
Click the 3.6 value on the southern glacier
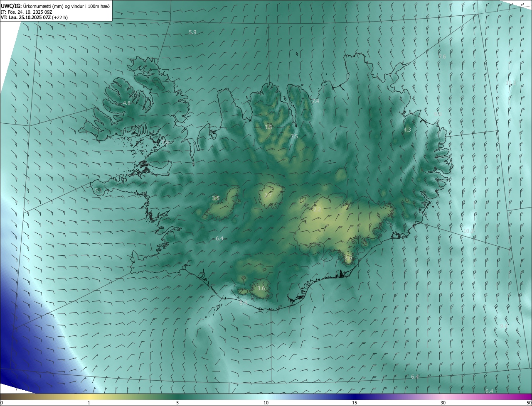click(x=261, y=288)
